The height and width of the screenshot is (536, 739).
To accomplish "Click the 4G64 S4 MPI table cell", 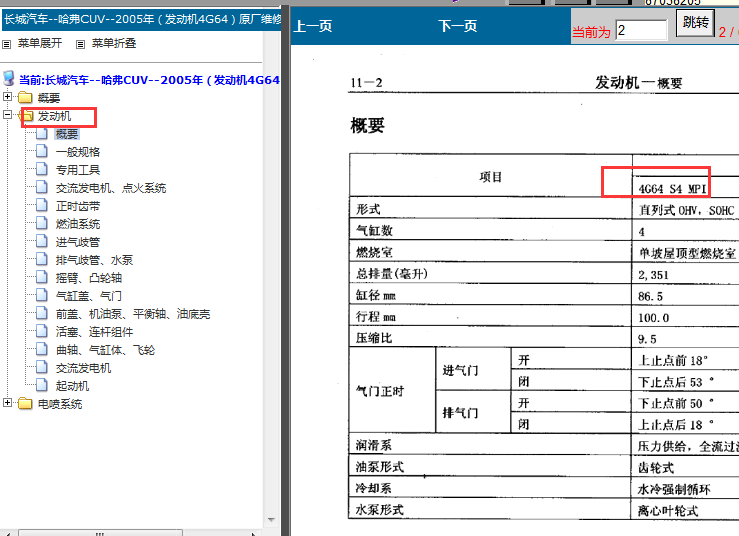I will pyautogui.click(x=672, y=189).
